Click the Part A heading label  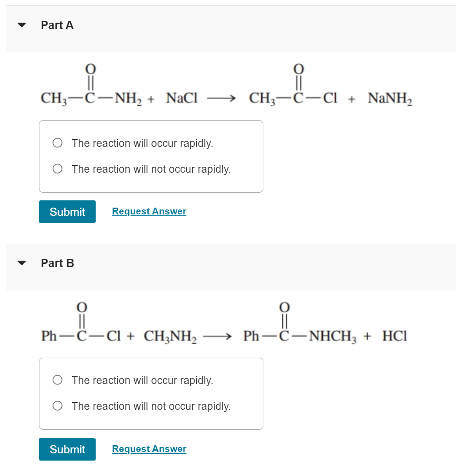[57, 25]
